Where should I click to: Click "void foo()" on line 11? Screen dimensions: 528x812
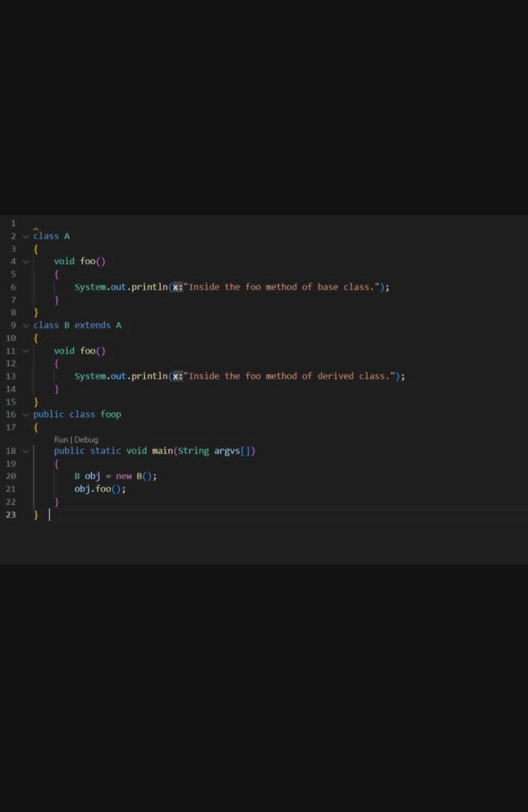[x=80, y=351]
